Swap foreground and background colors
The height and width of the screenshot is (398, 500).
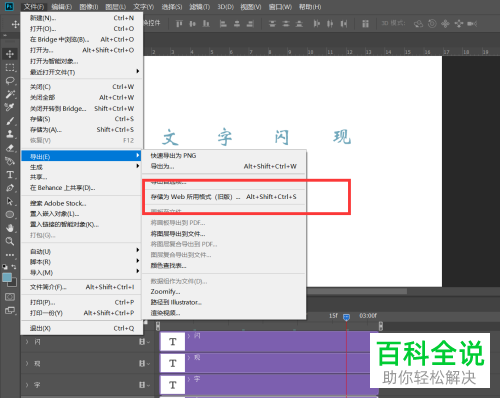click(x=14, y=267)
